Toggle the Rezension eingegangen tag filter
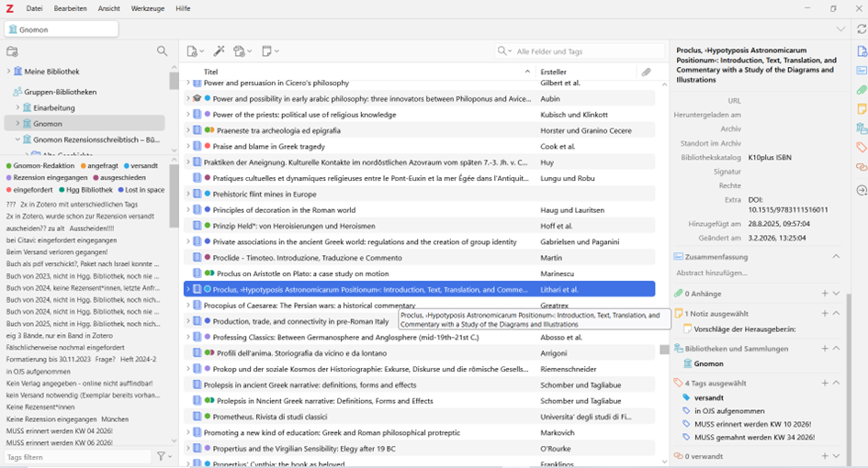This screenshot has height=468, width=868. [47, 178]
